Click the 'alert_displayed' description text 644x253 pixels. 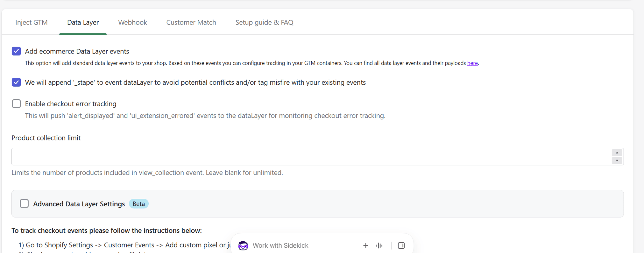205,116
